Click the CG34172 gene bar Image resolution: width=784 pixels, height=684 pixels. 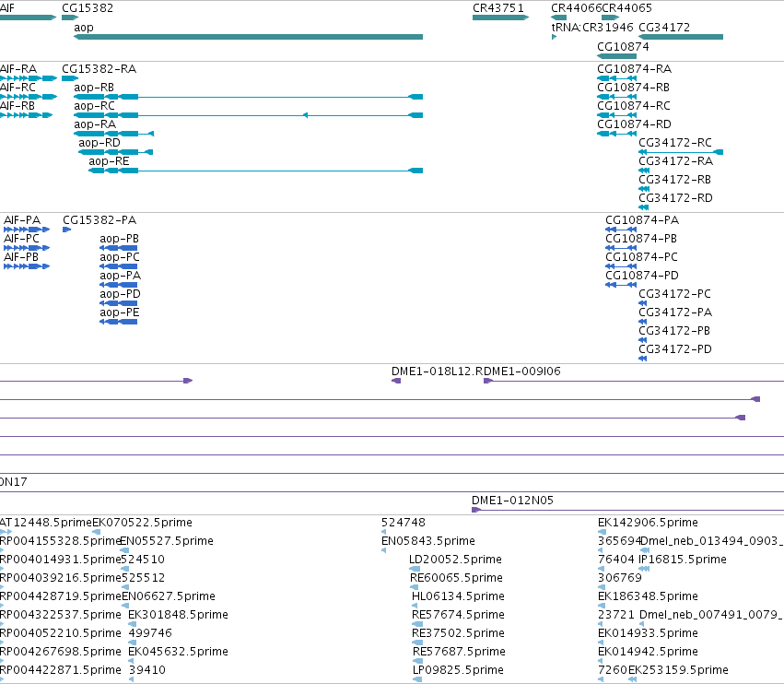(x=681, y=37)
